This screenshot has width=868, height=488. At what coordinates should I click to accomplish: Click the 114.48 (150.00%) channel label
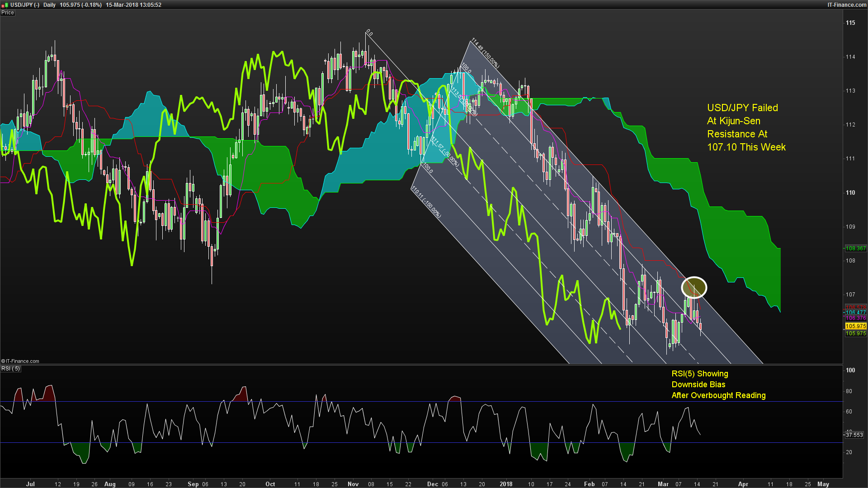pos(485,53)
